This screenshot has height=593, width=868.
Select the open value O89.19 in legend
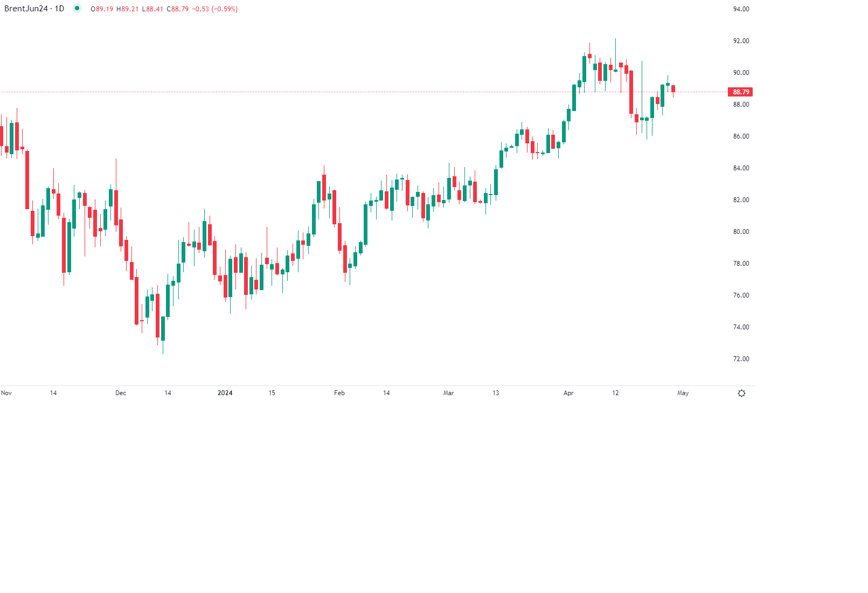(102, 9)
